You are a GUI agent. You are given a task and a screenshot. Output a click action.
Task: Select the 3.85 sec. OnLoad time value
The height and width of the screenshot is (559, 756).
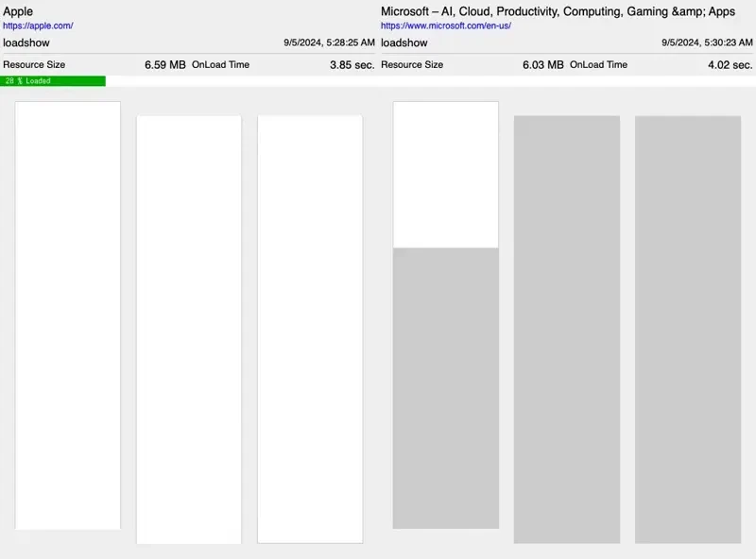click(x=352, y=64)
